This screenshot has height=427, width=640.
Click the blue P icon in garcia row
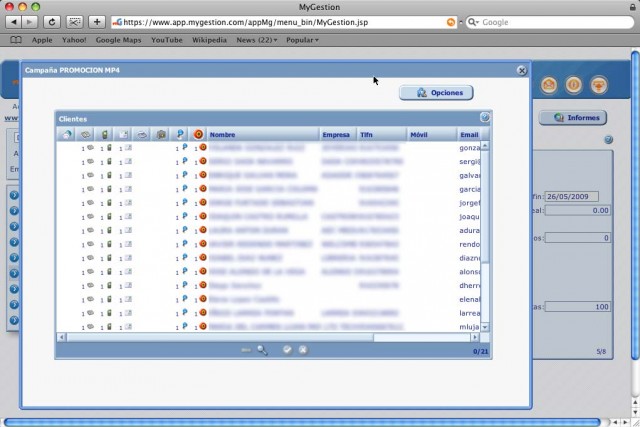[185, 189]
